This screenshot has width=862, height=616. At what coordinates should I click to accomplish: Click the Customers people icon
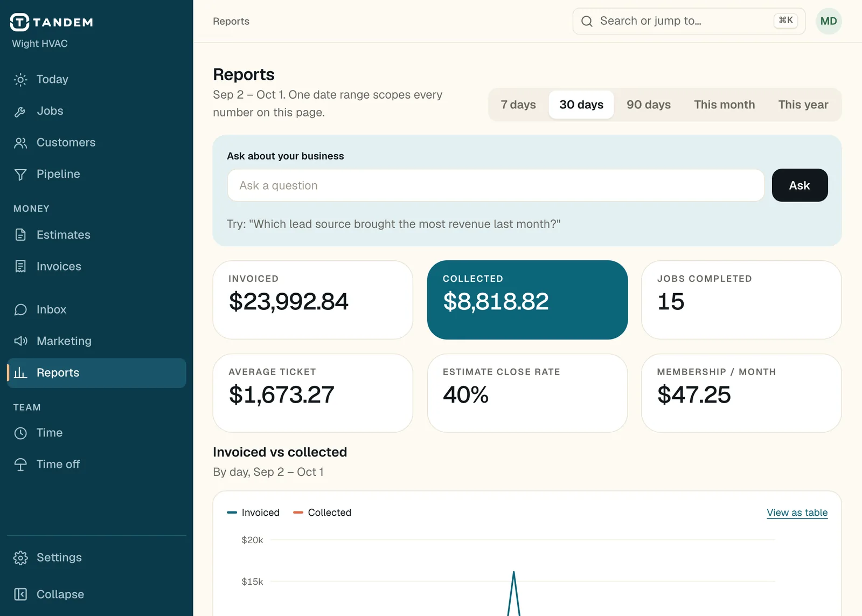(20, 143)
